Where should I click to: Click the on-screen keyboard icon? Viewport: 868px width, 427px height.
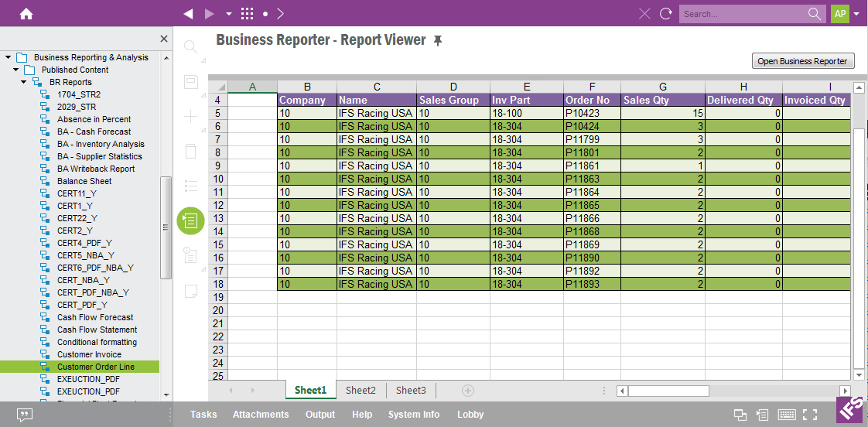[788, 415]
